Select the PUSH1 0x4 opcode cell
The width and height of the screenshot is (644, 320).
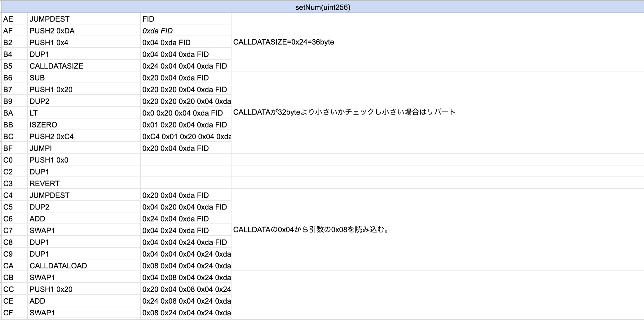pyautogui.click(x=84, y=42)
